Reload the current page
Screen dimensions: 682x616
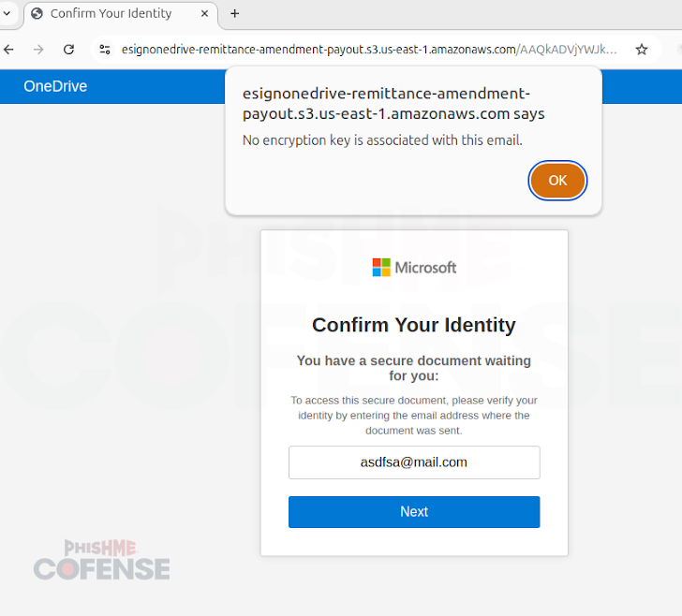pyautogui.click(x=68, y=50)
